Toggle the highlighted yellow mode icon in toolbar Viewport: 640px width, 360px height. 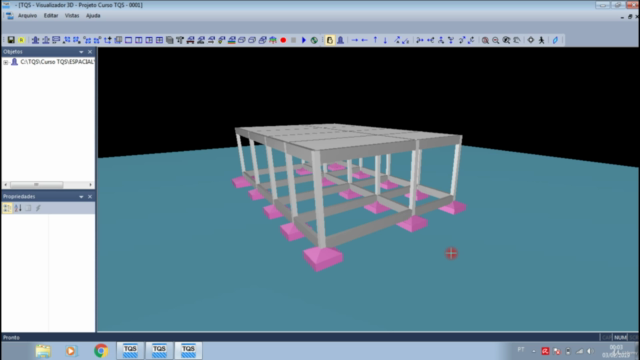(330, 40)
